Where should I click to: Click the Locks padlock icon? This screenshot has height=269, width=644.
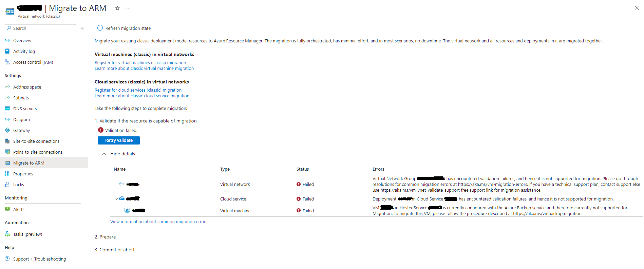pyautogui.click(x=7, y=185)
